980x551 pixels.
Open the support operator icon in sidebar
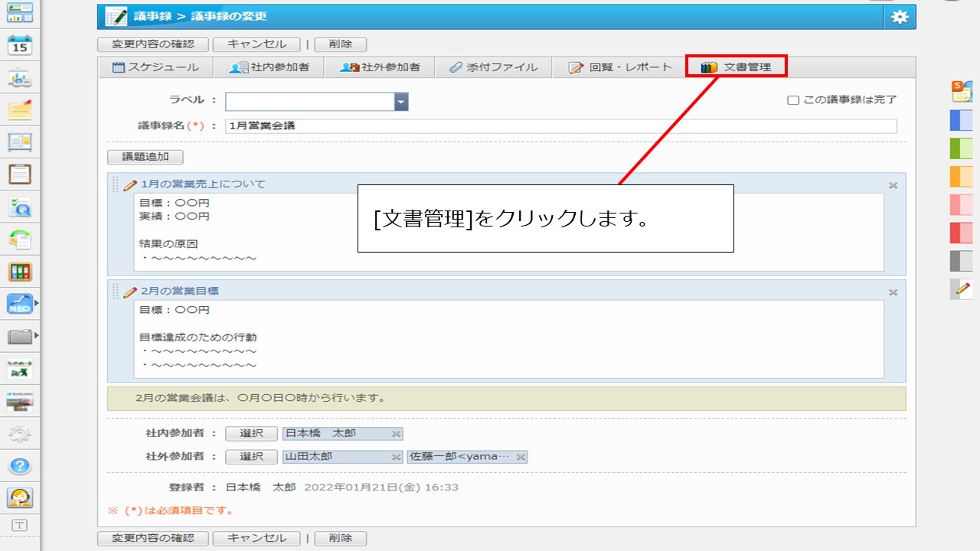[20, 497]
